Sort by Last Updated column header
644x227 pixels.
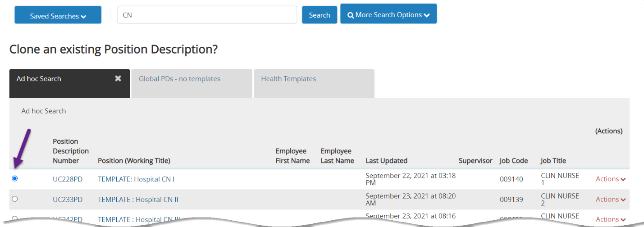(x=386, y=161)
